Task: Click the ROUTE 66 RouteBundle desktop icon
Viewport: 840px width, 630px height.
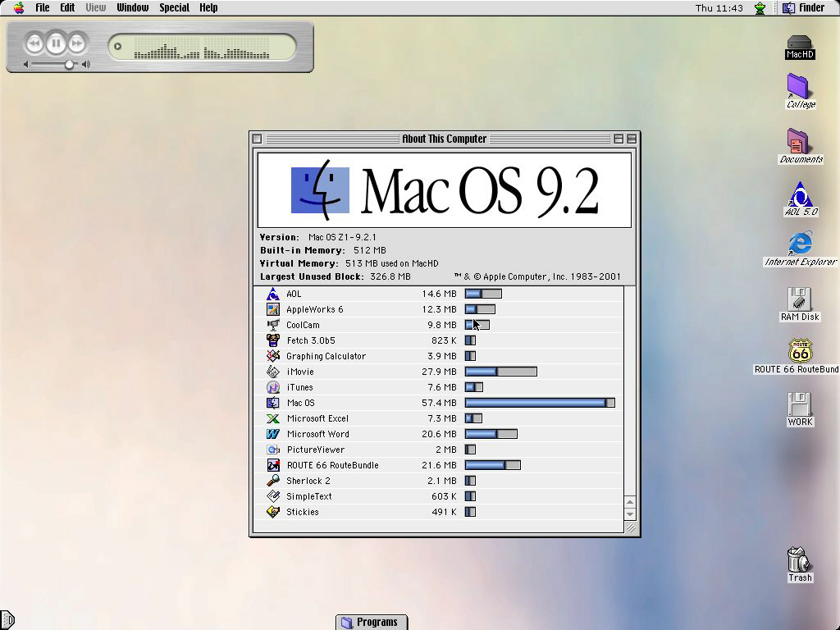Action: 800,352
